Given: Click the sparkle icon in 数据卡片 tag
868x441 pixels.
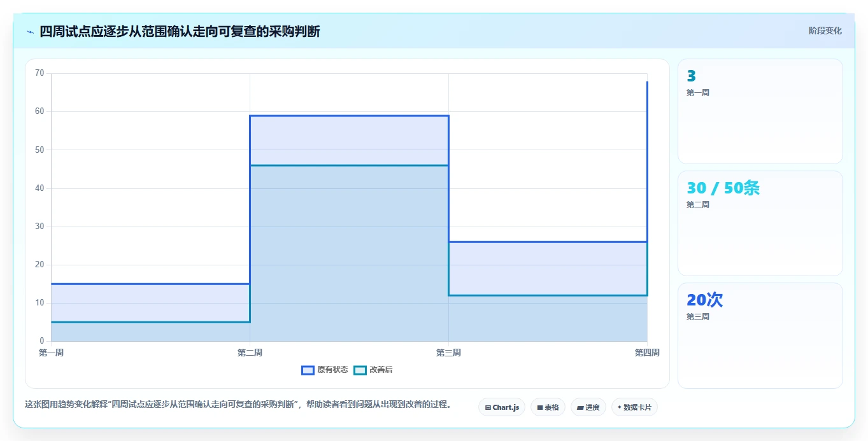Looking at the screenshot, I should point(619,407).
